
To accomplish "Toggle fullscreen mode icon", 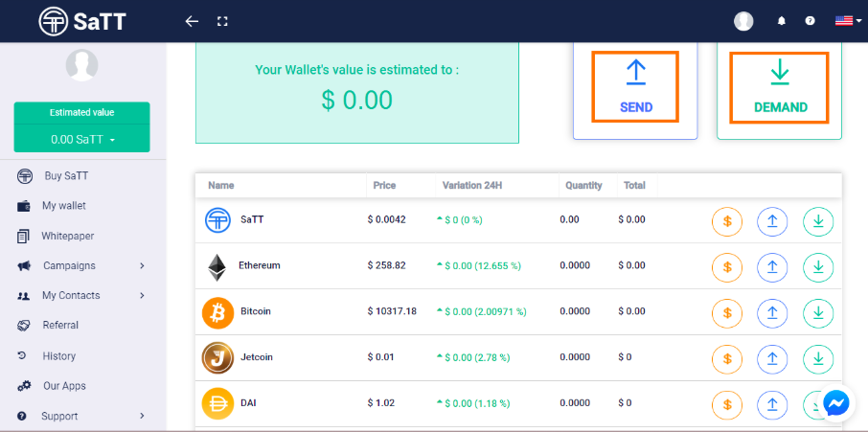I will tap(222, 21).
